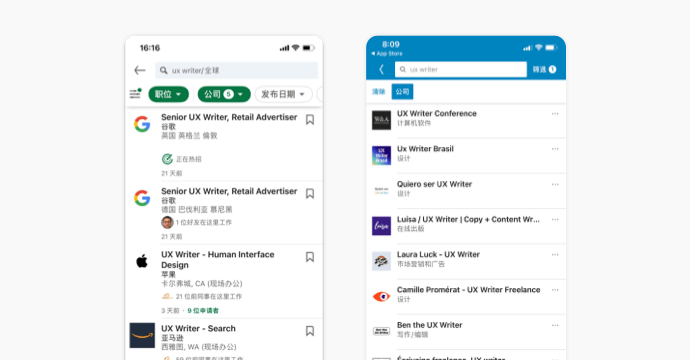Open the 公司 filter dropdown with 5 selected
Image resolution: width=690 pixels, height=360 pixels.
(x=224, y=94)
